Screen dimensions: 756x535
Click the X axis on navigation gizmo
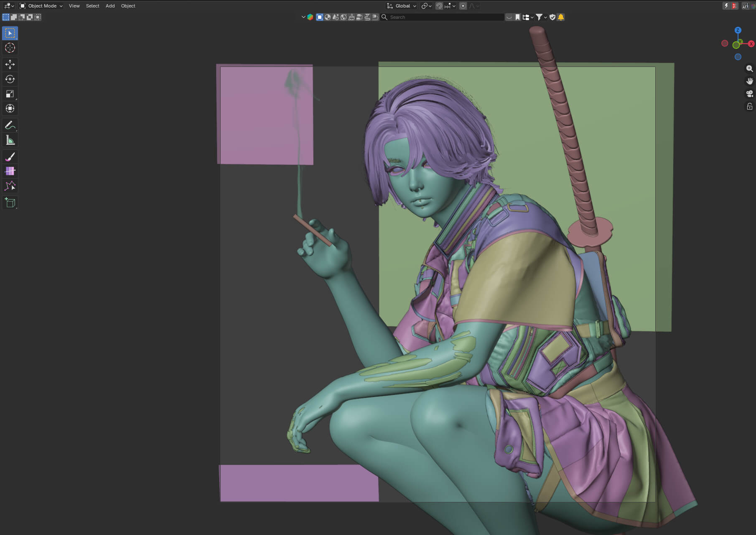751,44
